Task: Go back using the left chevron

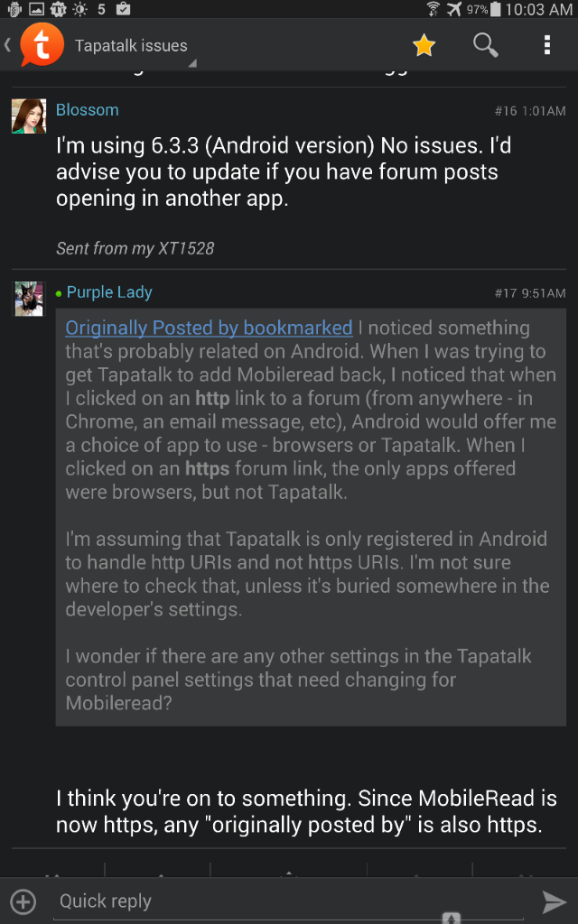Action: pyautogui.click(x=7, y=45)
